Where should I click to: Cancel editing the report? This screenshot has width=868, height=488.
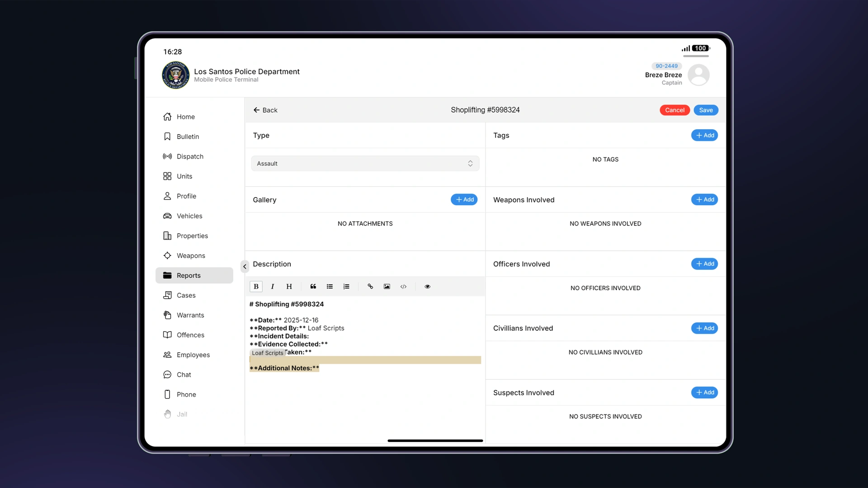click(675, 110)
